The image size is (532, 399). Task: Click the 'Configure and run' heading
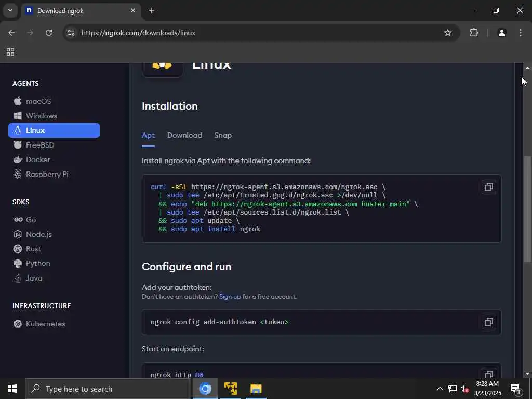[x=187, y=267]
